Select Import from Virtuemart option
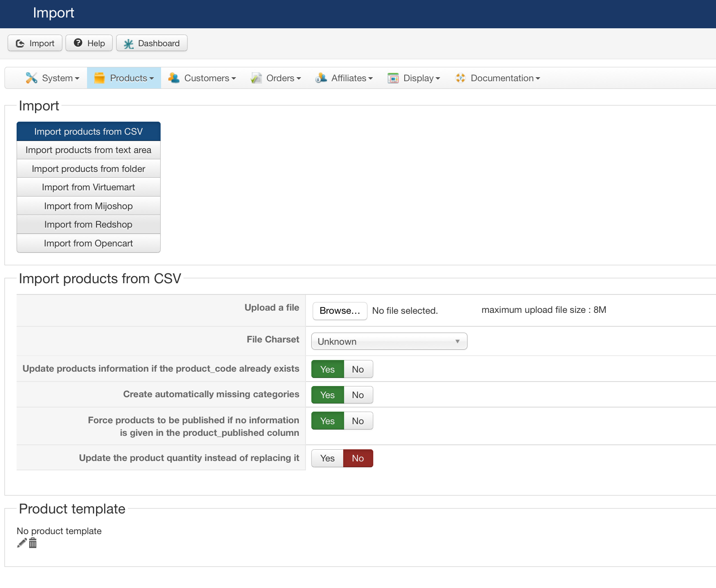Viewport: 716px width, 588px height. click(88, 187)
